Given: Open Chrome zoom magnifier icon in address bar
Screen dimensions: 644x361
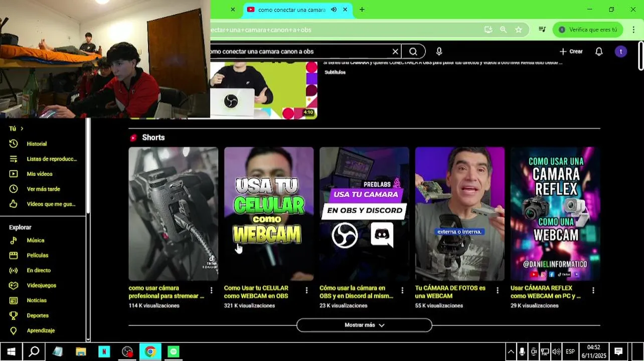Looking at the screenshot, I should click(504, 30).
